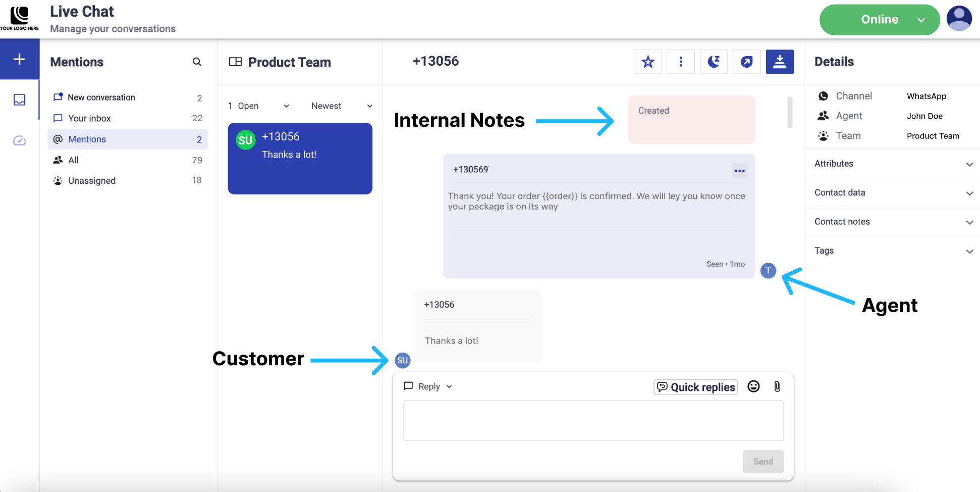980x492 pixels.
Task: Open the +13056 Thanks a lot conversation card
Action: click(x=300, y=159)
